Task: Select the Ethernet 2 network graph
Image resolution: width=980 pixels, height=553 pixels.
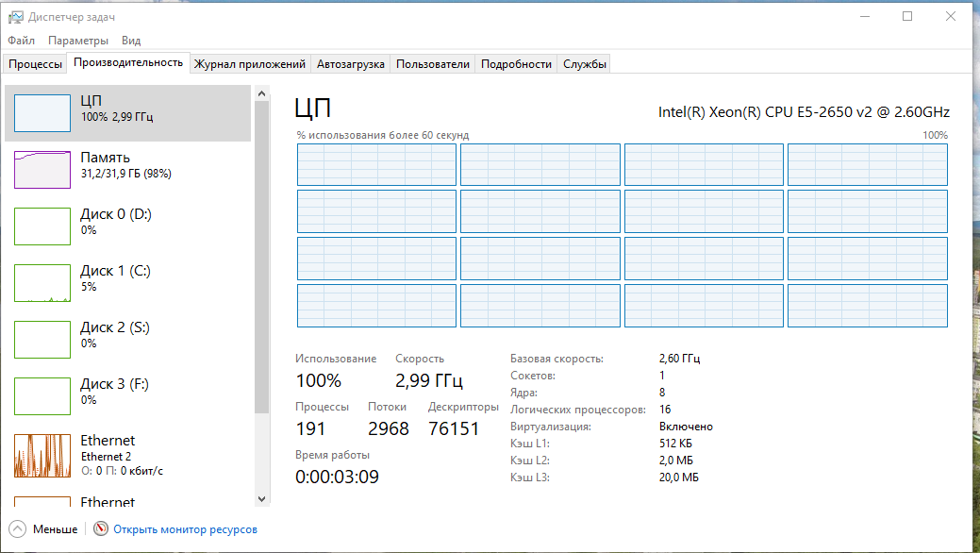Action: point(42,455)
